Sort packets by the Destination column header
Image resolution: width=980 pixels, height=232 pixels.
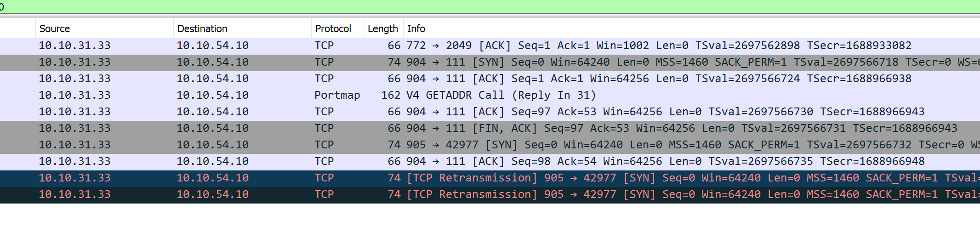coord(202,28)
